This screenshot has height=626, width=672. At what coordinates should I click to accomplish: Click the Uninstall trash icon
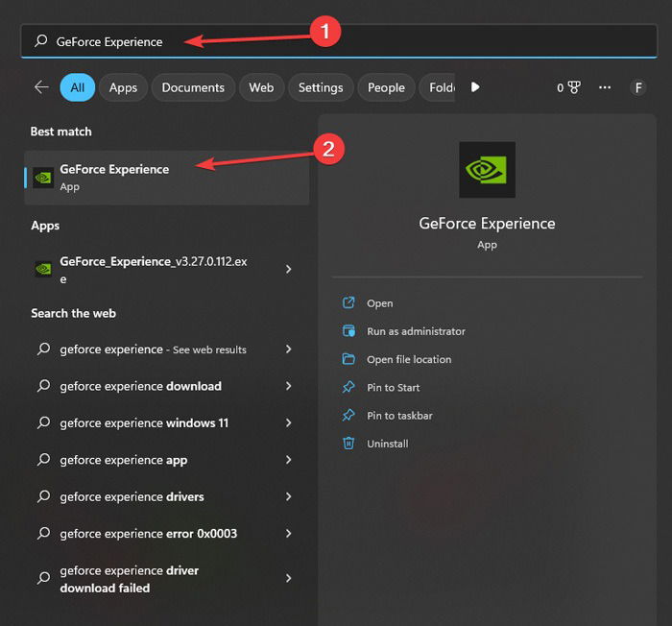[x=348, y=443]
